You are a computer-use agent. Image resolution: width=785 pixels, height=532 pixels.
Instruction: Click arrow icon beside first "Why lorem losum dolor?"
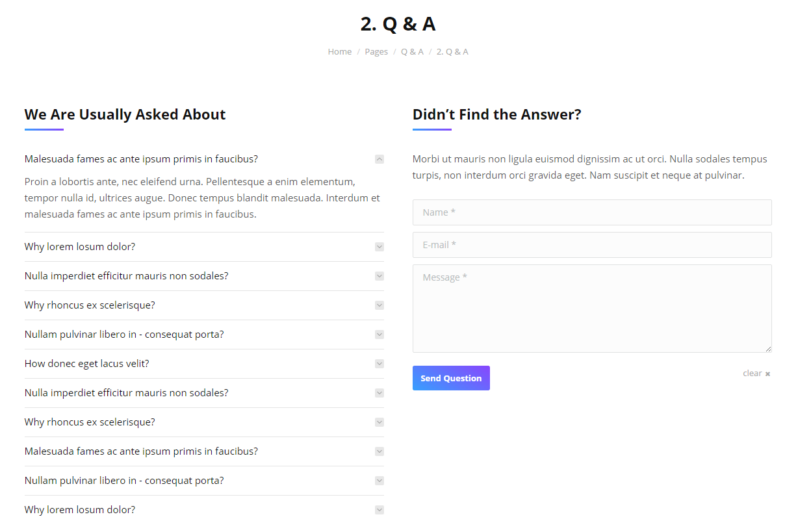[380, 247]
